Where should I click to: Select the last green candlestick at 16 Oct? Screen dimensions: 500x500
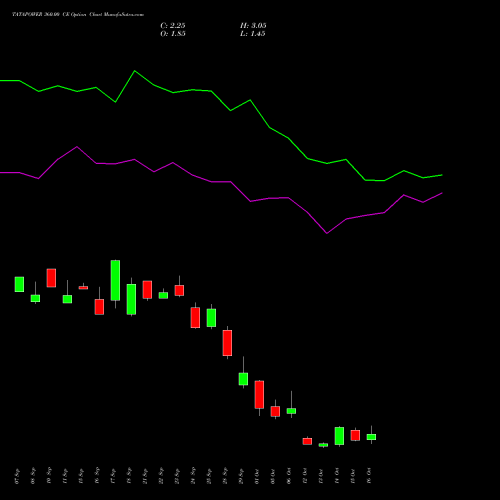(371, 437)
